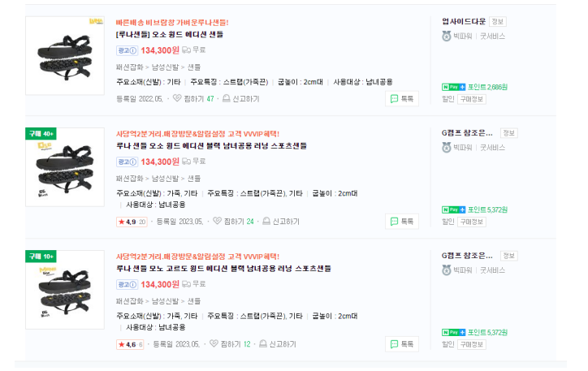The width and height of the screenshot is (588, 371).
Task: Open 구매정보 for the first listing
Action: click(x=471, y=99)
